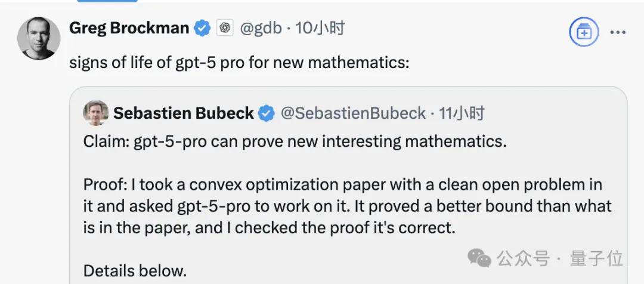Click the Sebastien Bubeck display name
This screenshot has height=284, width=644.
click(184, 113)
